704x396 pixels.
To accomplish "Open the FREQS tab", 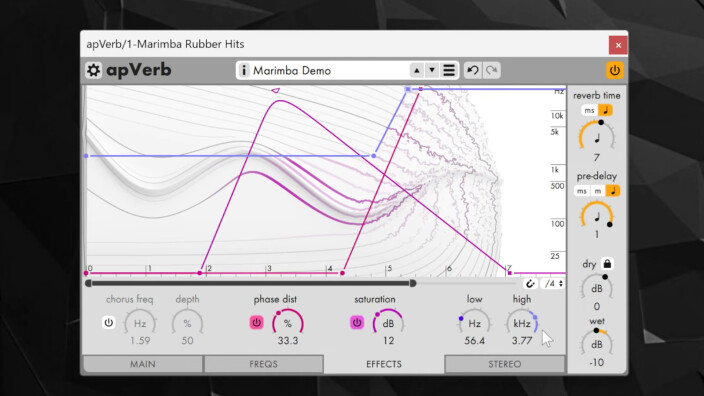I will (264, 364).
